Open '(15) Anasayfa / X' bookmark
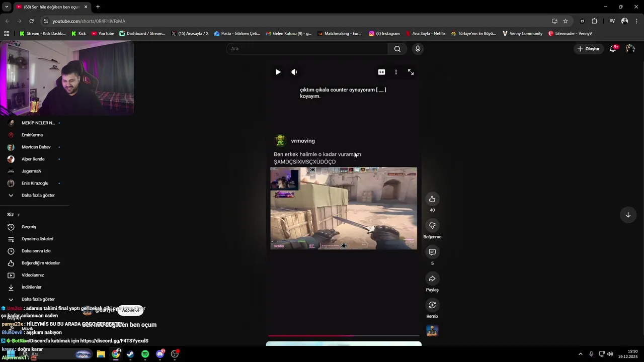 [190, 34]
